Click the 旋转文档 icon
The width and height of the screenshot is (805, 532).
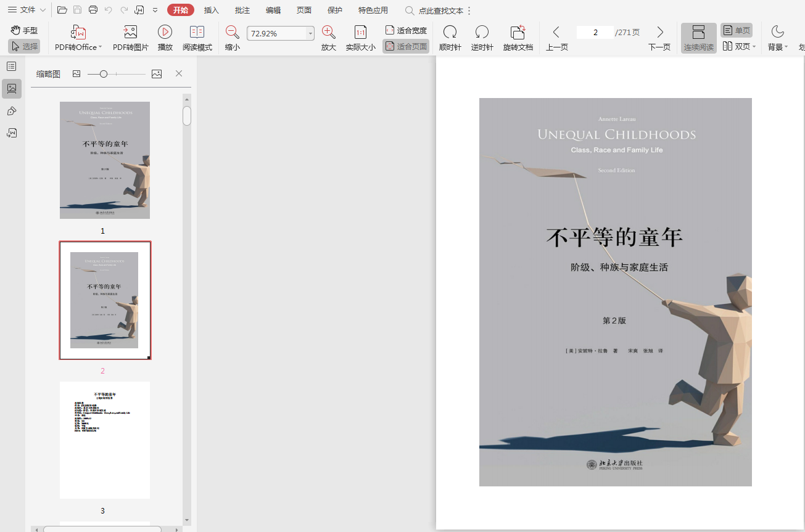pos(518,33)
